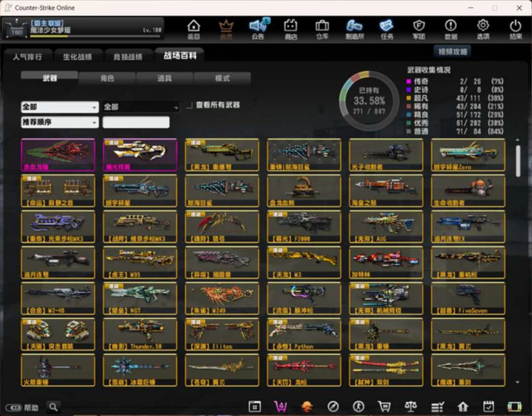Screen dimensions: 532x416
Task: Switch to the 角色 category tab
Action: click(x=107, y=78)
